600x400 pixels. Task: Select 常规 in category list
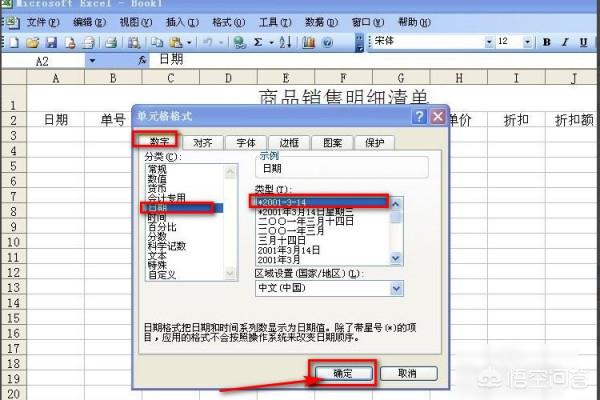157,169
